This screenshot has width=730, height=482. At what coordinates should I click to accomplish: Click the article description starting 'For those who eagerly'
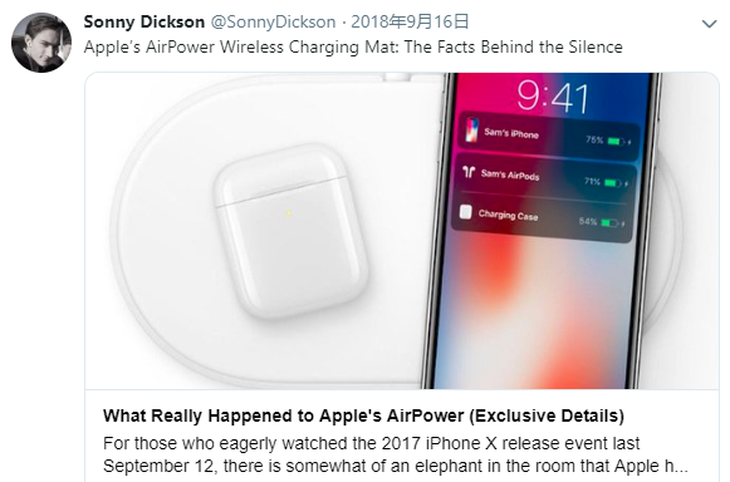click(x=395, y=454)
